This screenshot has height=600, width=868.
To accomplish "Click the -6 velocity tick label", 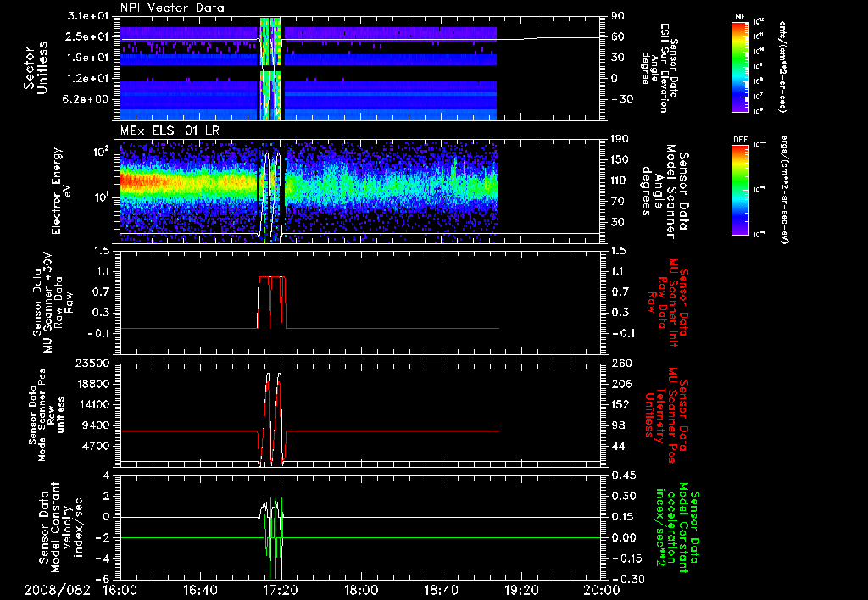I will click(104, 579).
